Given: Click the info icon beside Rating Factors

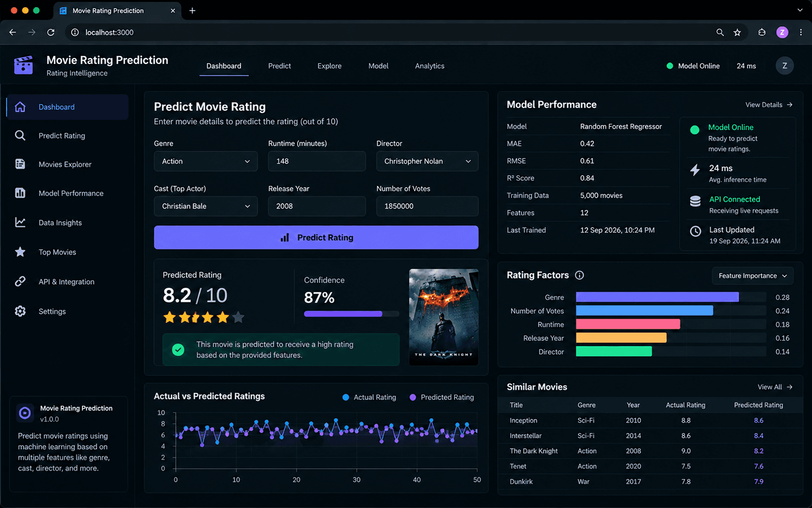Looking at the screenshot, I should click(x=580, y=275).
